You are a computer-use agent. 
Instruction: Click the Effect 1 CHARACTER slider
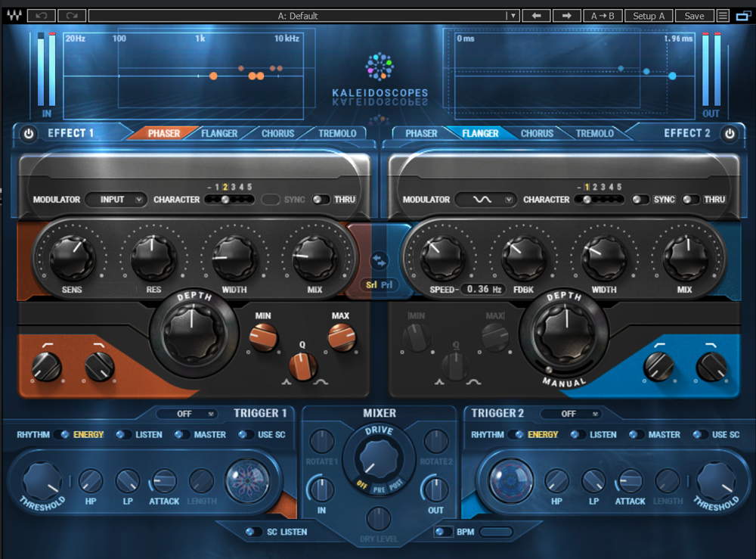229,200
